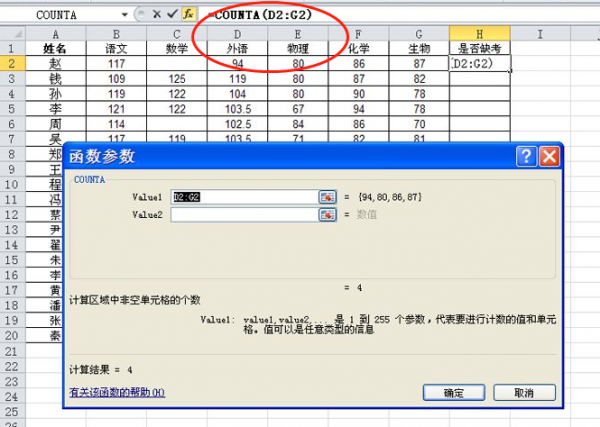Select column H header
Viewport: 600px width, 427px height.
tap(480, 34)
